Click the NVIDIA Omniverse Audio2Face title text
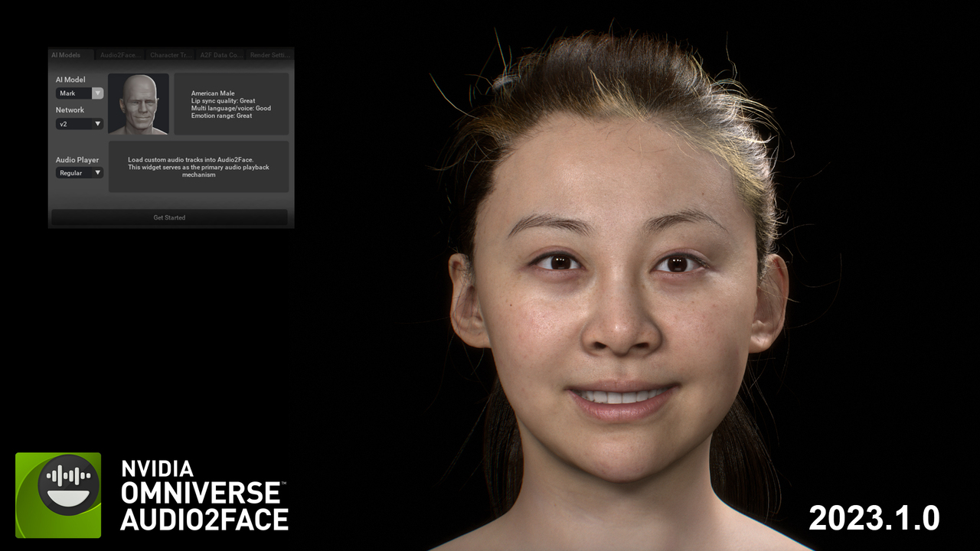Viewport: 980px width, 551px height. tap(204, 494)
